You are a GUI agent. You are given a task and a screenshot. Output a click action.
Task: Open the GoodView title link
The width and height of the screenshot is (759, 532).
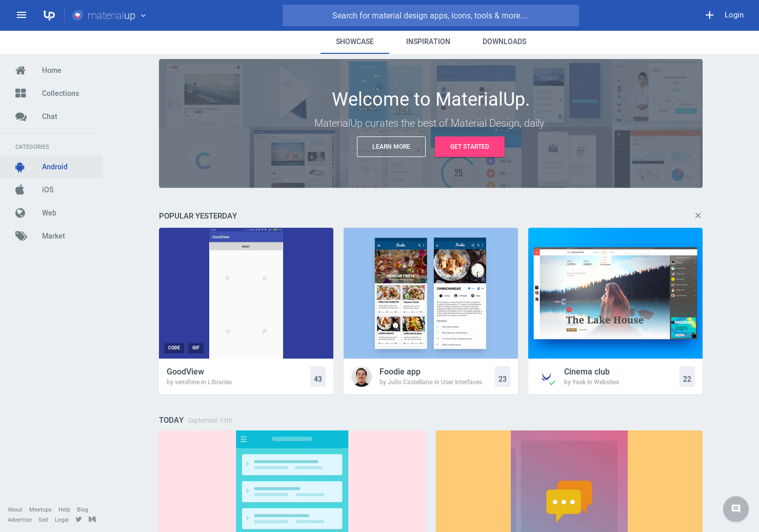coord(185,371)
